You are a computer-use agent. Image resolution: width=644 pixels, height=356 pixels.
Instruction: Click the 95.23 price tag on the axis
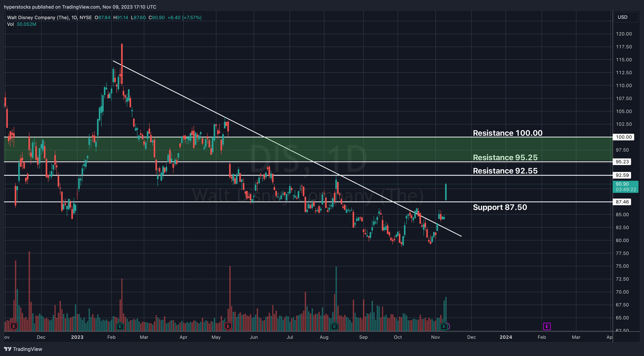622,162
